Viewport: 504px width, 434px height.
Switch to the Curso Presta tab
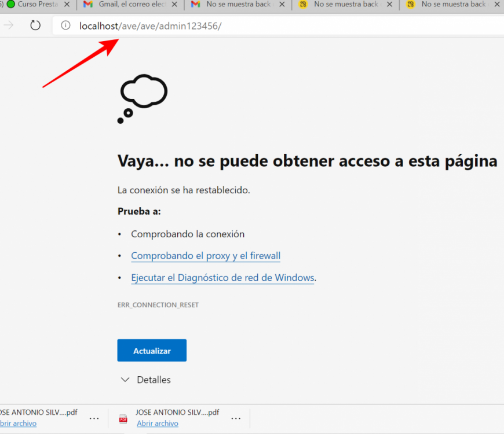tap(35, 4)
